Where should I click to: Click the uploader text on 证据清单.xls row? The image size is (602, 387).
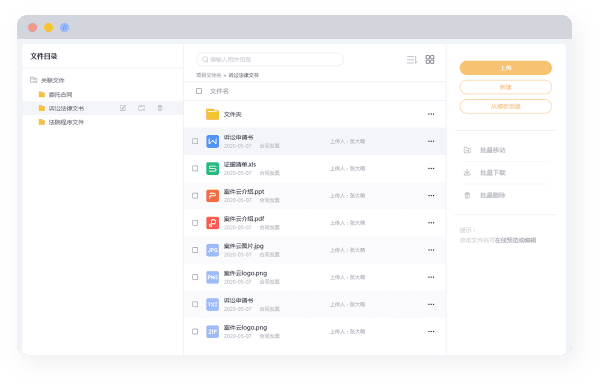click(x=347, y=169)
